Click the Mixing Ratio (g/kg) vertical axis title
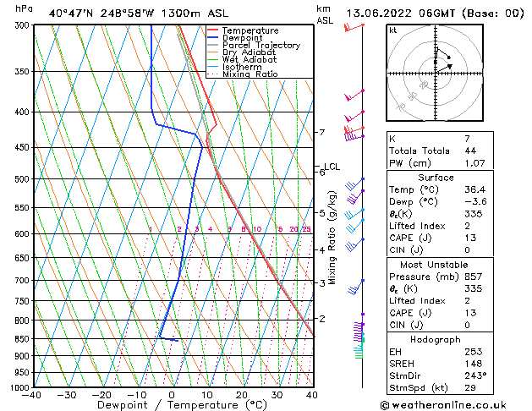This screenshot has width=532, height=411. tap(332, 238)
